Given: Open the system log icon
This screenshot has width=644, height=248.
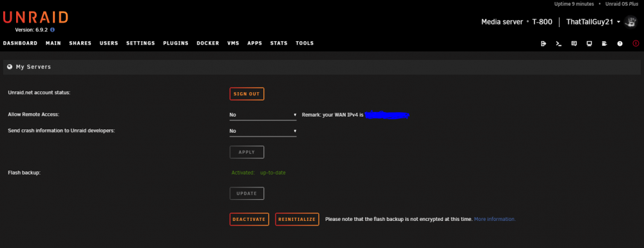Looking at the screenshot, I should 604,44.
